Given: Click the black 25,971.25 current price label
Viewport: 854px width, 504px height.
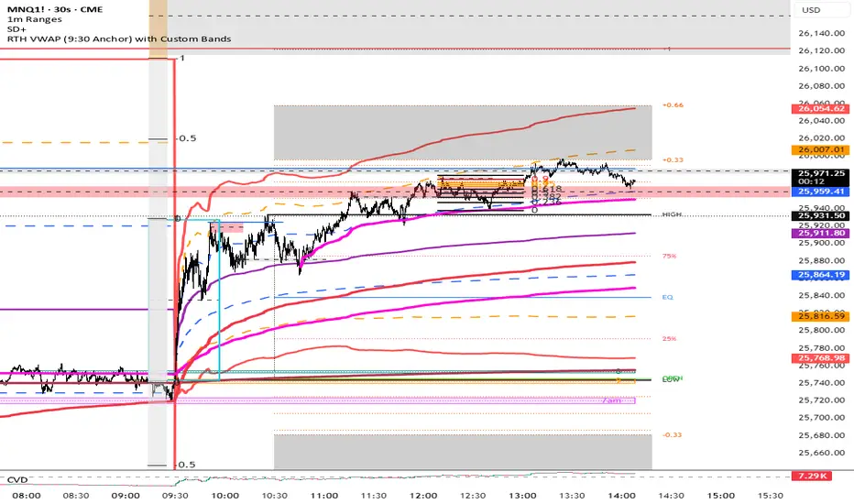Looking at the screenshot, I should (x=821, y=177).
